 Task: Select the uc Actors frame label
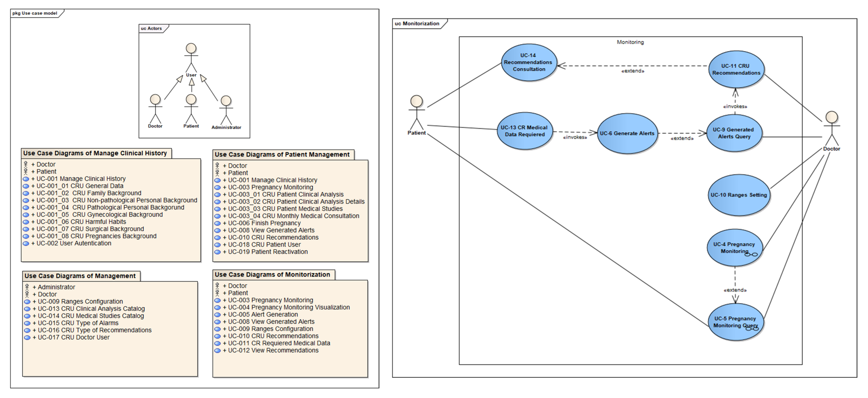point(151,28)
